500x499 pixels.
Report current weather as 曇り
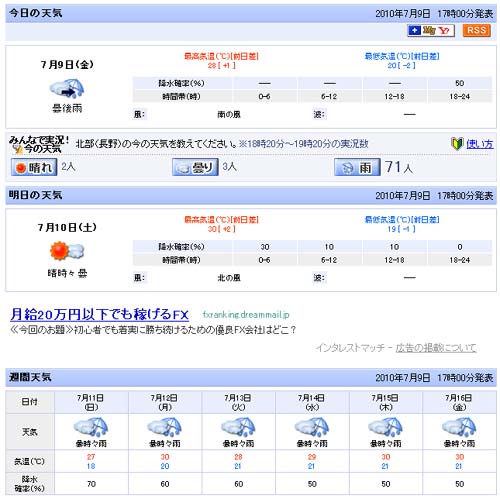coord(195,167)
